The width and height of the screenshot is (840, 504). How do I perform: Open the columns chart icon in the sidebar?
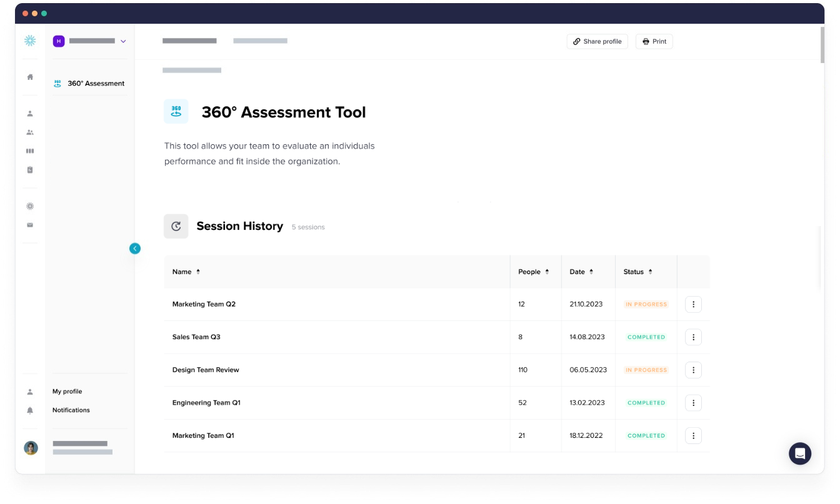click(x=29, y=151)
